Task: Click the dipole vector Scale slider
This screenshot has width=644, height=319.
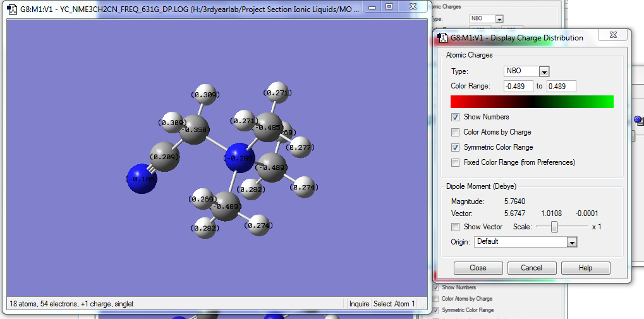Action: coord(554,227)
